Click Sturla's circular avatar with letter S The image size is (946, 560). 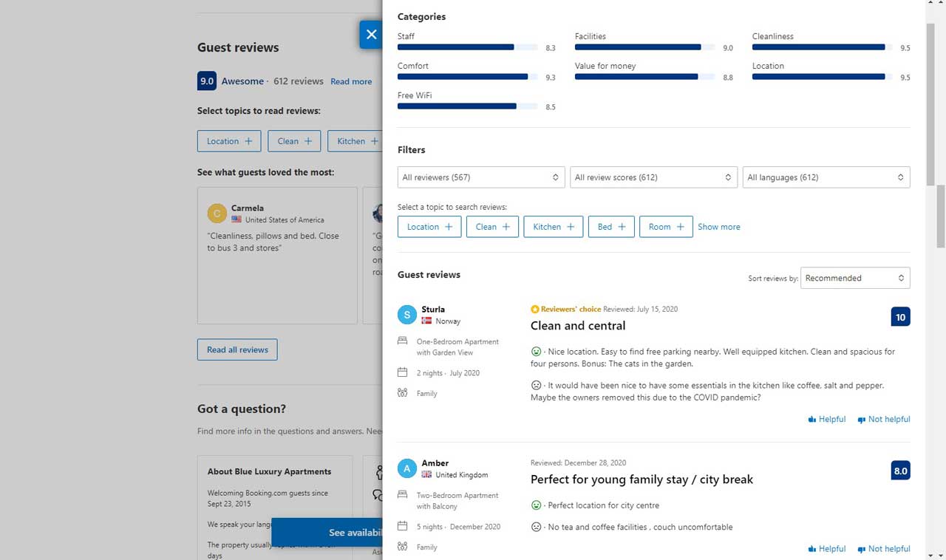point(406,315)
